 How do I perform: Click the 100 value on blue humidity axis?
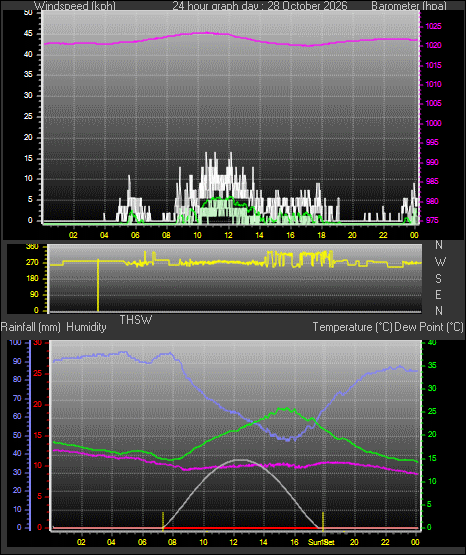coord(15,342)
